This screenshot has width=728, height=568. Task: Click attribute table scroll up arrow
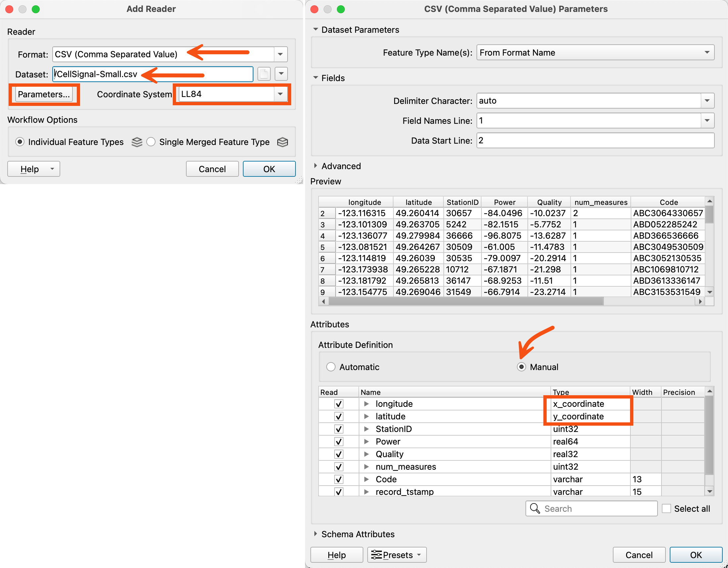(x=710, y=391)
